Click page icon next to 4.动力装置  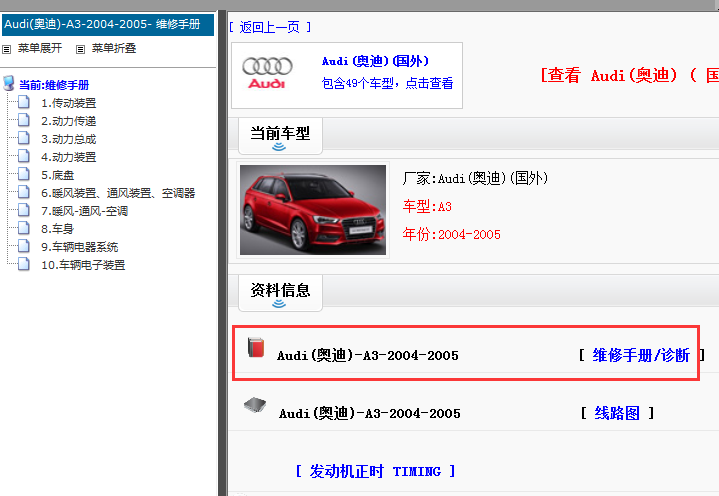click(x=24, y=156)
